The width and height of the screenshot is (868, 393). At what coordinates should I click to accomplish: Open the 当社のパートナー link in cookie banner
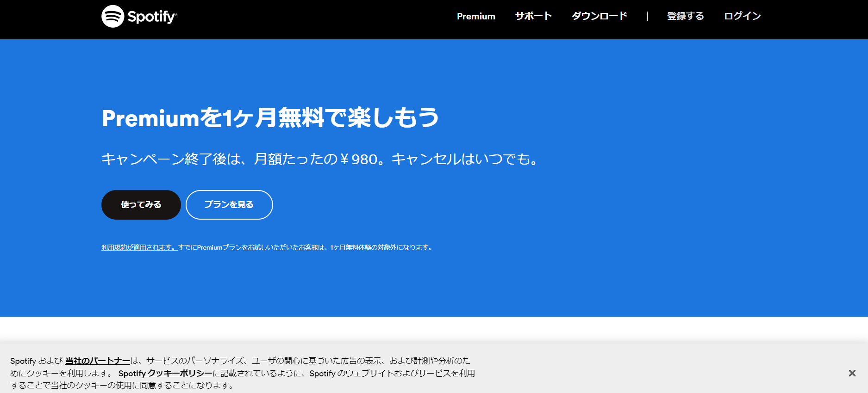click(x=98, y=361)
